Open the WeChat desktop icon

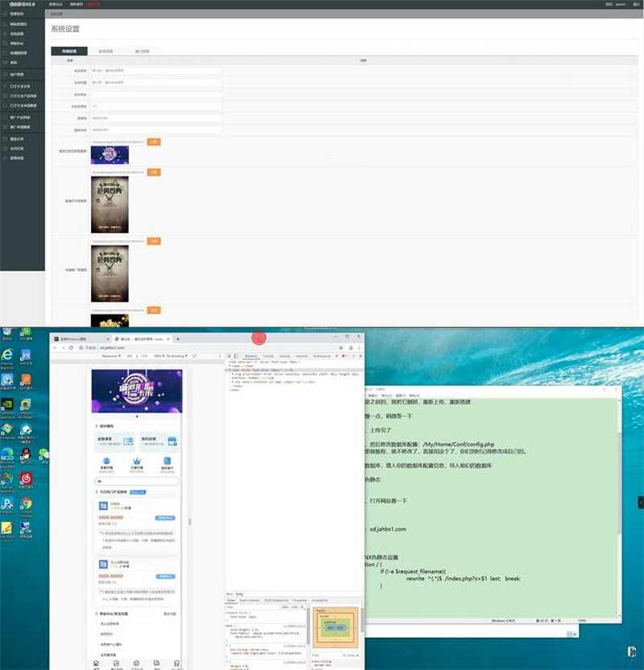pos(44,456)
